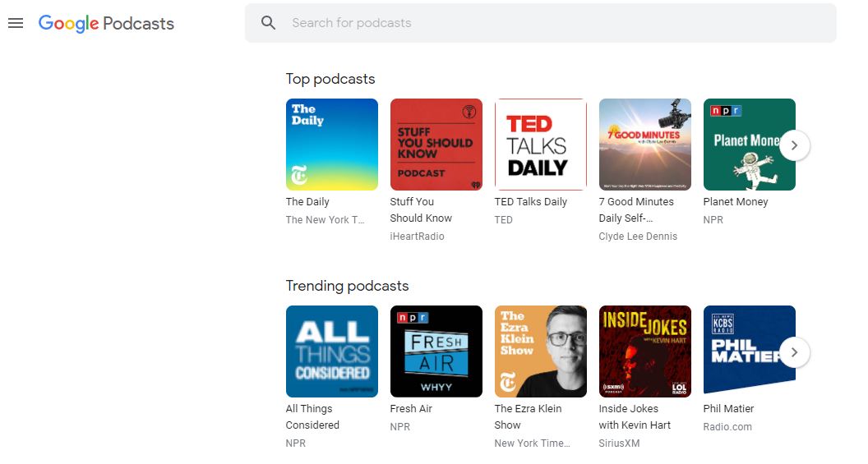
Task: Click 'The Daily' title text
Action: (307, 202)
